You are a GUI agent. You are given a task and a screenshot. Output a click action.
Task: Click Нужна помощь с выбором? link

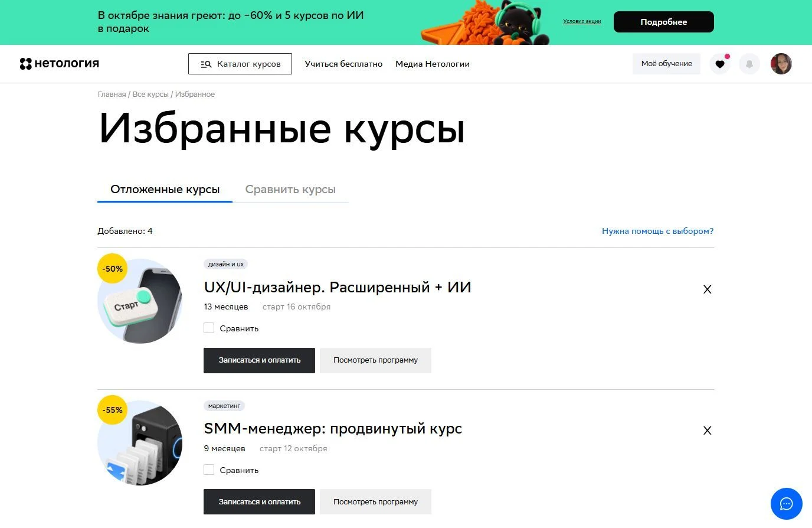click(x=657, y=231)
